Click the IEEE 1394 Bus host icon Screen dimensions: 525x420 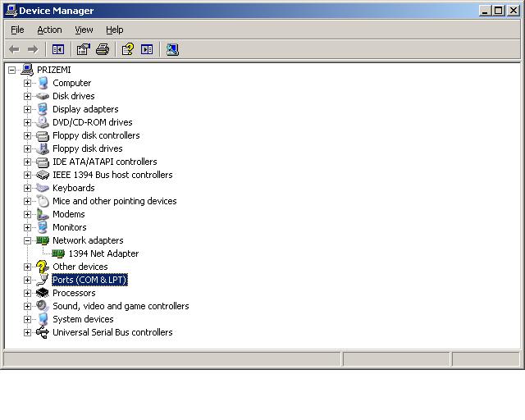pos(43,175)
